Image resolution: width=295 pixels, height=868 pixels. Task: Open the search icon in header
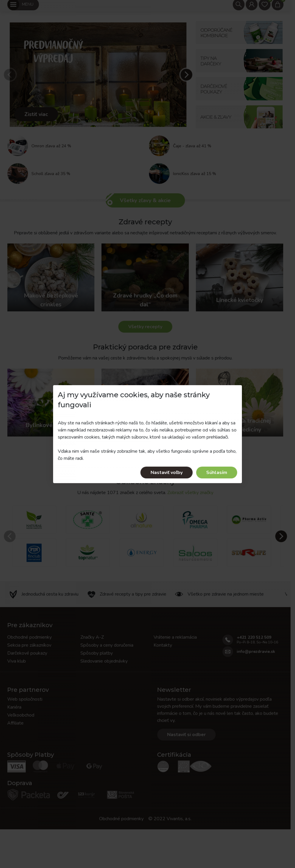238,4
